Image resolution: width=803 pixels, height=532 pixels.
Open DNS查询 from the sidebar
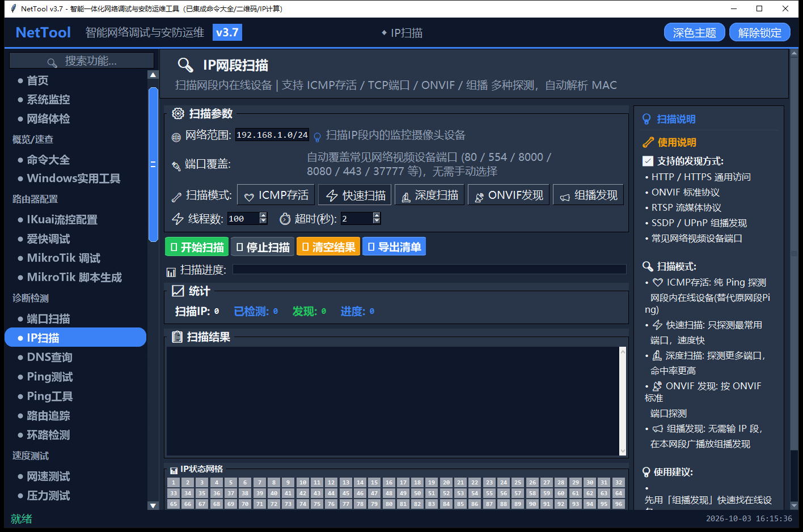click(49, 357)
